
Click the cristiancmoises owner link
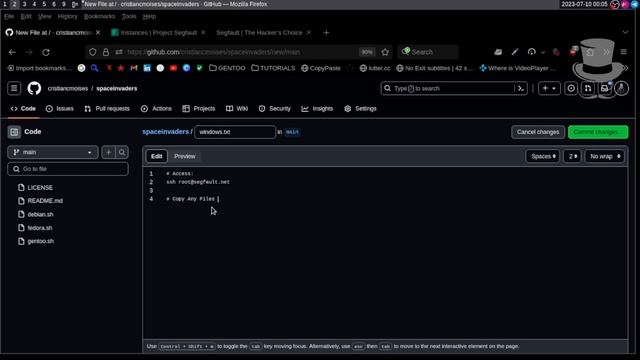coord(68,89)
